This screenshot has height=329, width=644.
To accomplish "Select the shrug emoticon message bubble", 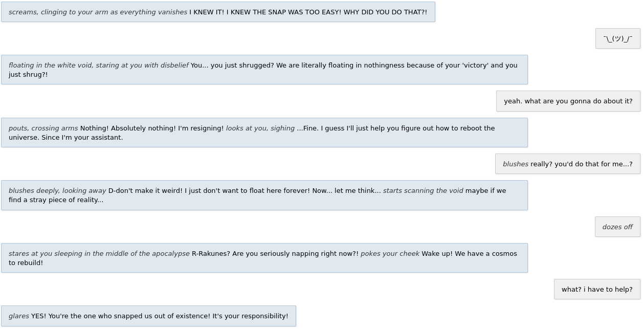I will [x=618, y=38].
